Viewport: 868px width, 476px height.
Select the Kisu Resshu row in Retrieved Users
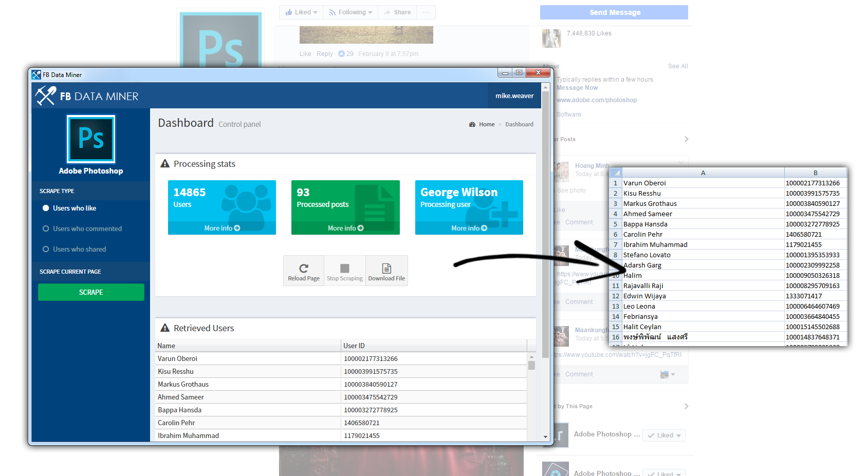click(x=341, y=371)
